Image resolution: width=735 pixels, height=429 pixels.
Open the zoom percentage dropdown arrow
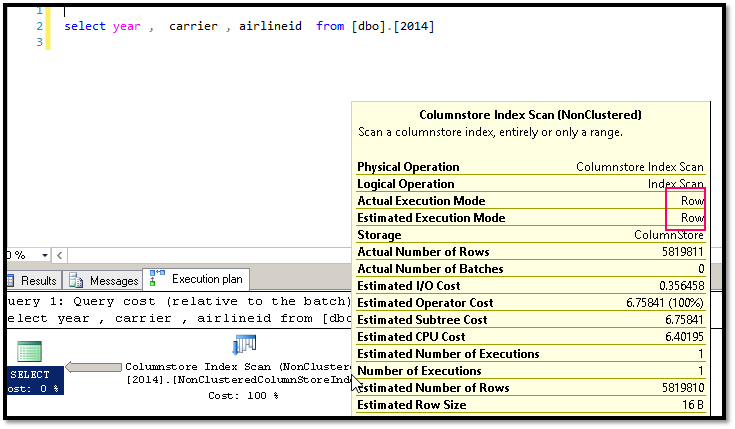(x=45, y=256)
